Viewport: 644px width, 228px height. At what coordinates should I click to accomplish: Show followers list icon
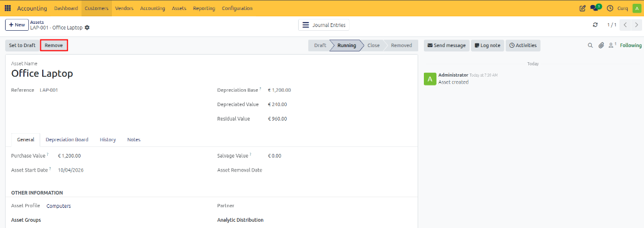coord(613,45)
